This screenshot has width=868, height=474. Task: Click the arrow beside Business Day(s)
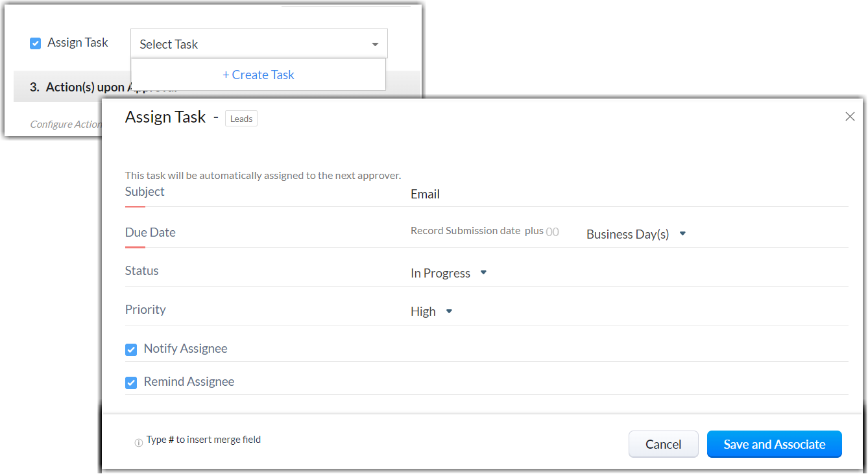coord(682,234)
